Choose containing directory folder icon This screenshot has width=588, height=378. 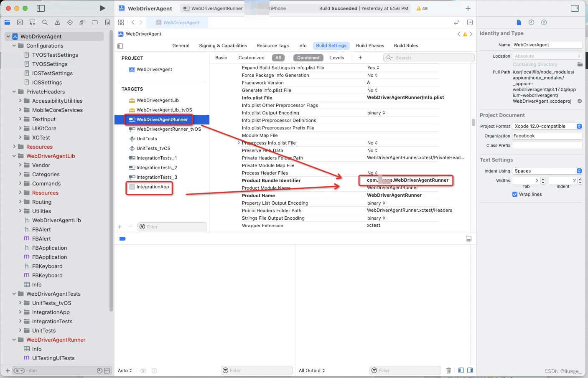pyautogui.click(x=580, y=64)
